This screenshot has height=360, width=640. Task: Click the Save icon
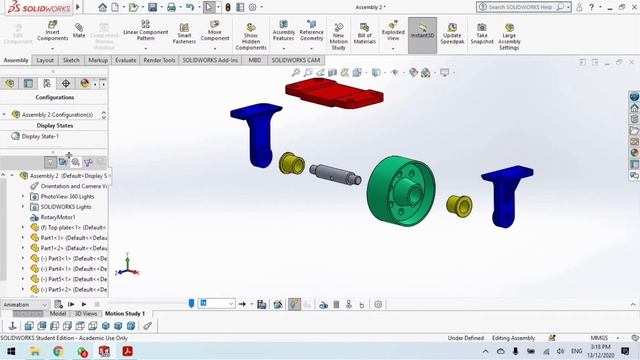[x=152, y=7]
